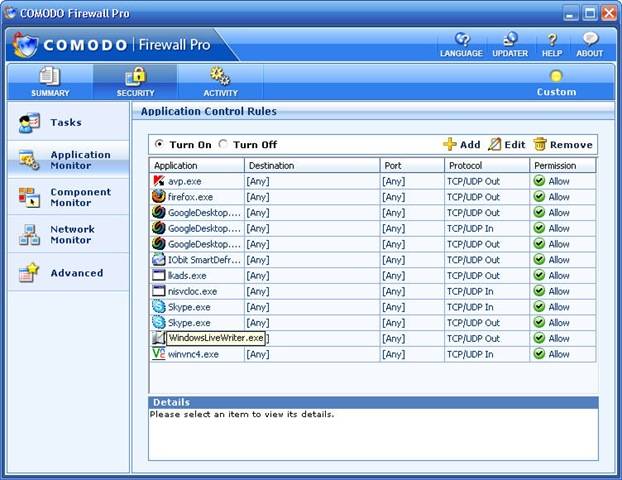
Task: Open Network Monitor in sidebar
Action: [x=68, y=234]
